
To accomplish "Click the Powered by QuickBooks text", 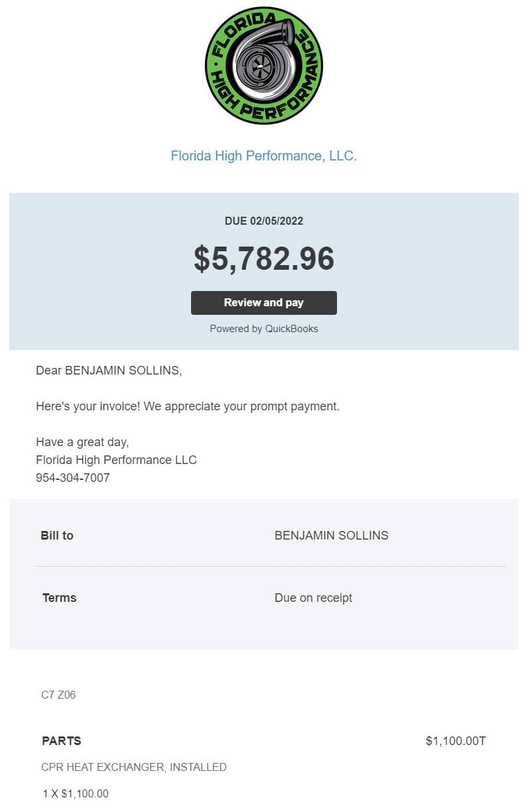I will 264,329.
